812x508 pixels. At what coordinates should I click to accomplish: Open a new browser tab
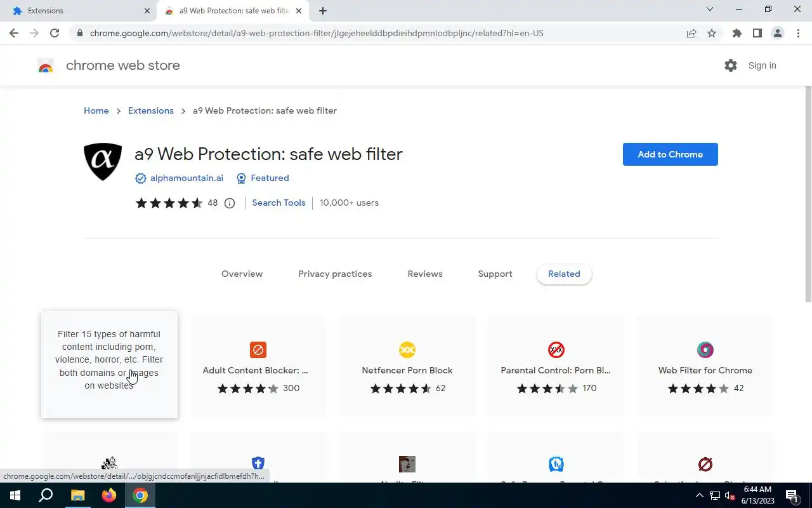click(323, 11)
